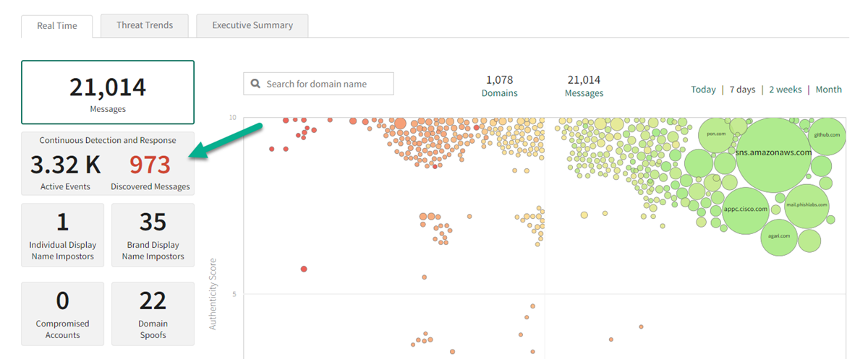Select the Real Time tab

pyautogui.click(x=57, y=26)
